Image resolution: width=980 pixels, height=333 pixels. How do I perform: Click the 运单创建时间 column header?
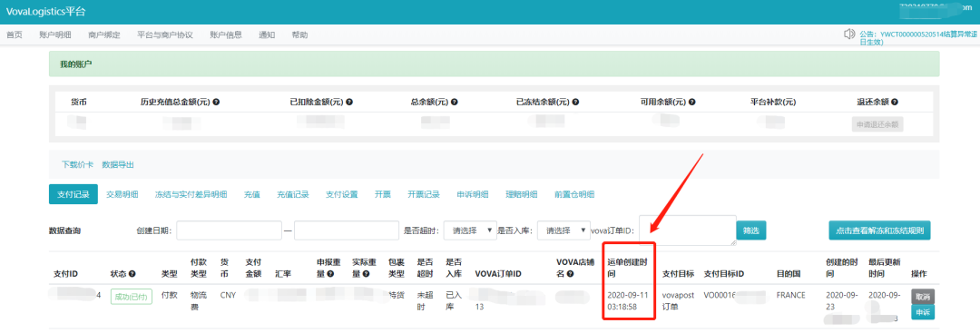(628, 268)
